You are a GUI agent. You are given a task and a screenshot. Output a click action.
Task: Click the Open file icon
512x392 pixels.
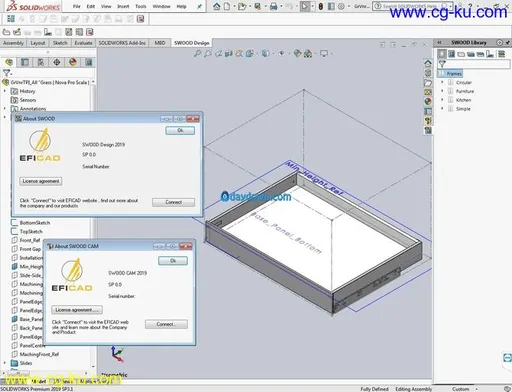point(242,6)
